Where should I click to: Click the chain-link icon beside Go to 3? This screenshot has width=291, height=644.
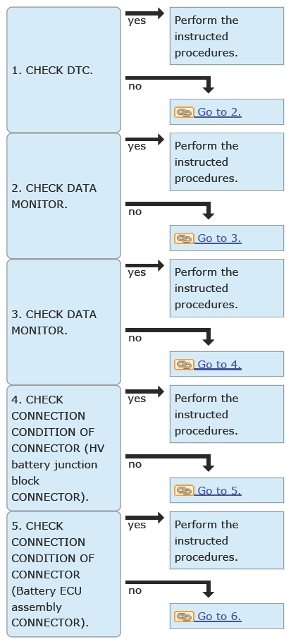[184, 238]
